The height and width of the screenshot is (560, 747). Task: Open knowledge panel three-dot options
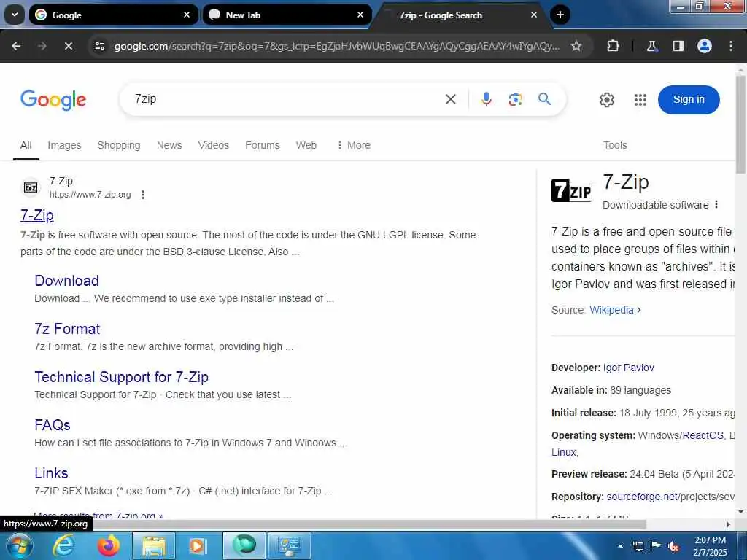tap(716, 205)
